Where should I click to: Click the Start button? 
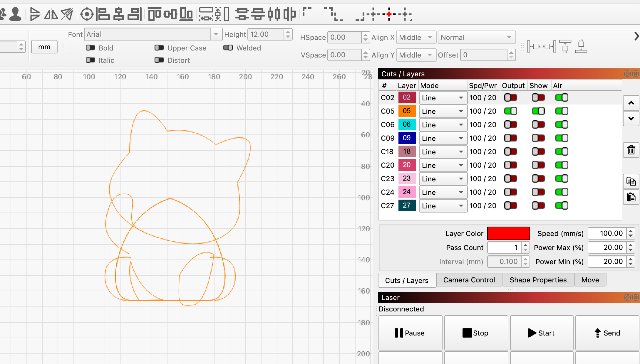(x=542, y=333)
